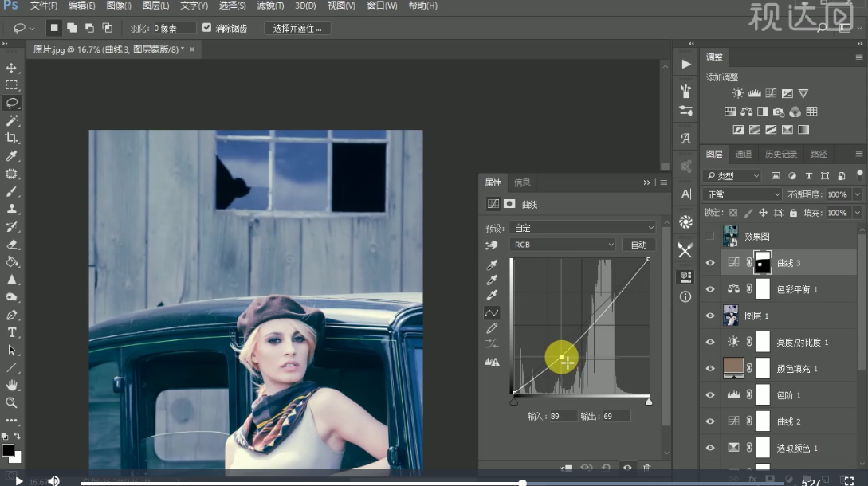Viewport: 868px width, 486px height.
Task: Hide the 亮度/对比度 1 layer
Action: point(710,342)
